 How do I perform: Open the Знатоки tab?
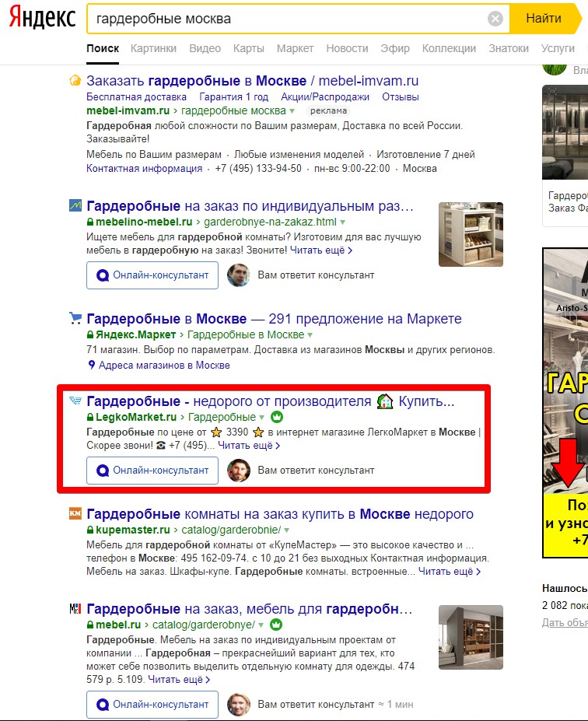509,48
